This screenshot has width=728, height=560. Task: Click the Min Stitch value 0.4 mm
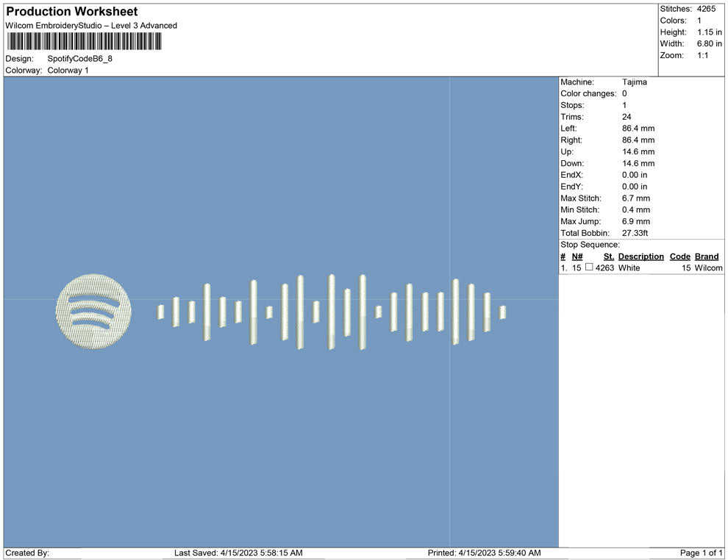point(636,209)
